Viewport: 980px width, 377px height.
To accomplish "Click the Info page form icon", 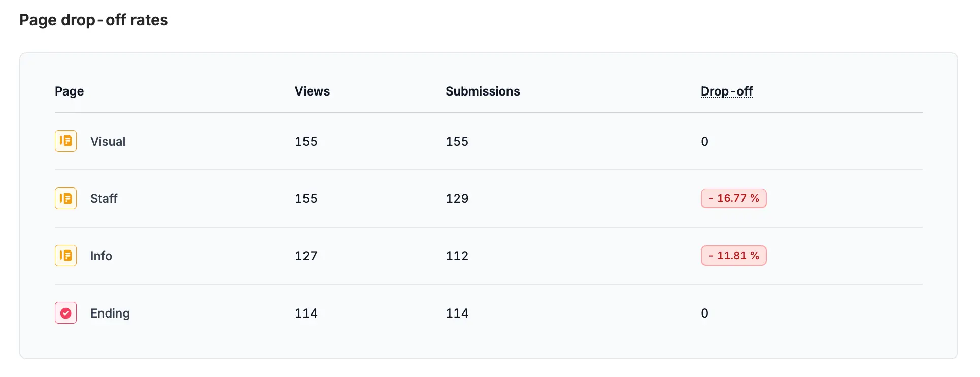I will 65,256.
